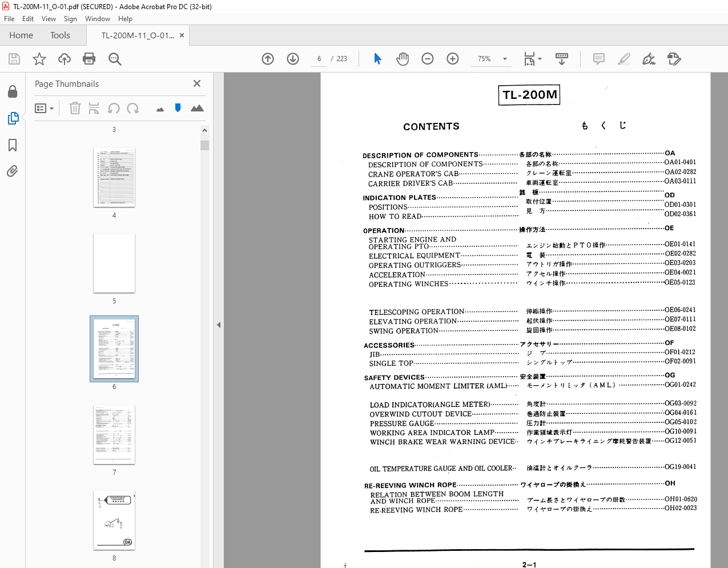Zoom out with minus button

428,59
